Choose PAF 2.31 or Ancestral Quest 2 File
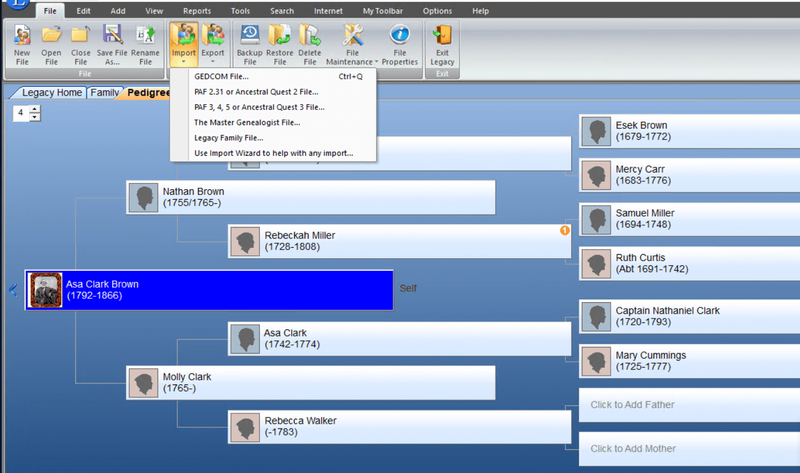The height and width of the screenshot is (473, 800). coord(273,92)
